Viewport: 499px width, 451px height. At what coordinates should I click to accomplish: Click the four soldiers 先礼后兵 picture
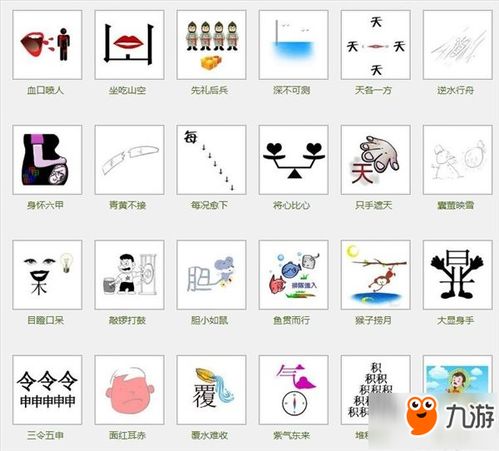[x=211, y=45]
